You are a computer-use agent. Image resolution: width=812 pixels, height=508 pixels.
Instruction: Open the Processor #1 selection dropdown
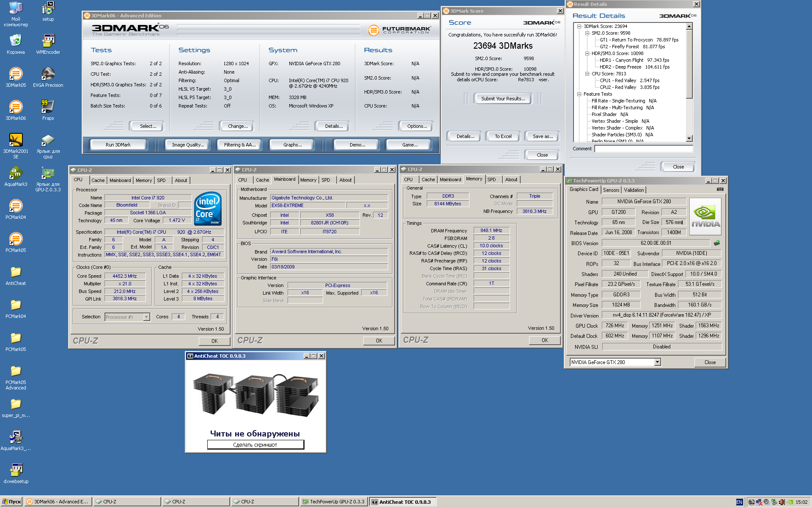point(146,317)
